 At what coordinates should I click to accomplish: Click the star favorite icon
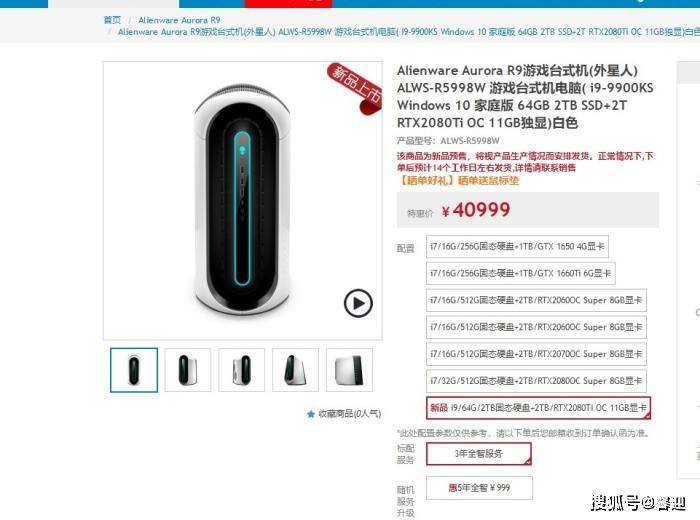pos(311,414)
